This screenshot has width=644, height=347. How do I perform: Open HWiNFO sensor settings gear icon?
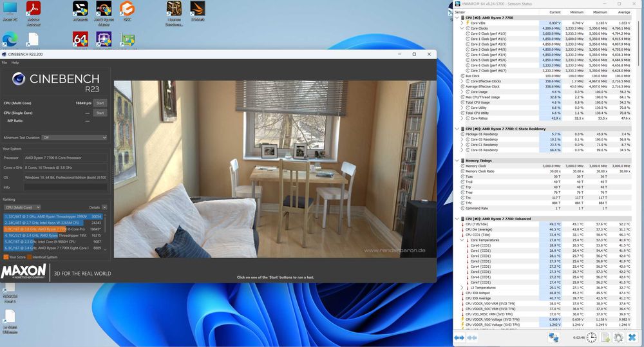click(618, 337)
